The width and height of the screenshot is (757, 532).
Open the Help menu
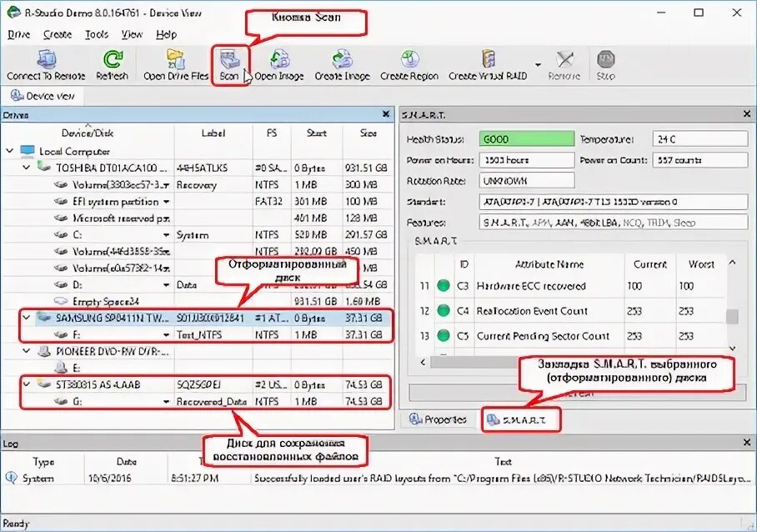click(x=167, y=34)
